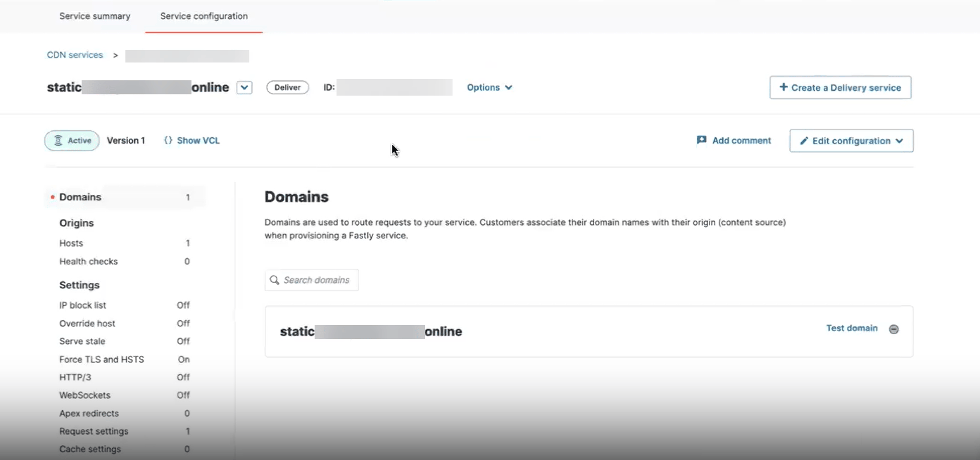This screenshot has height=460, width=980.
Task: Select the Service configuration tab
Action: 204,16
